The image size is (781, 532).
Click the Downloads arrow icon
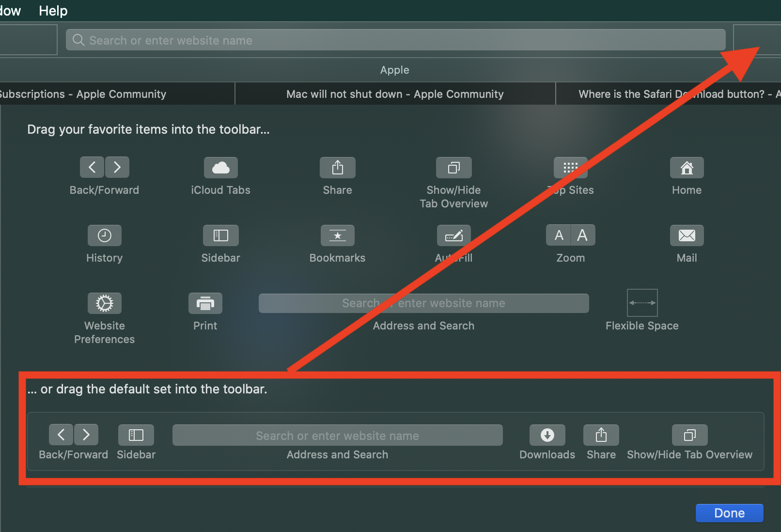pos(547,435)
